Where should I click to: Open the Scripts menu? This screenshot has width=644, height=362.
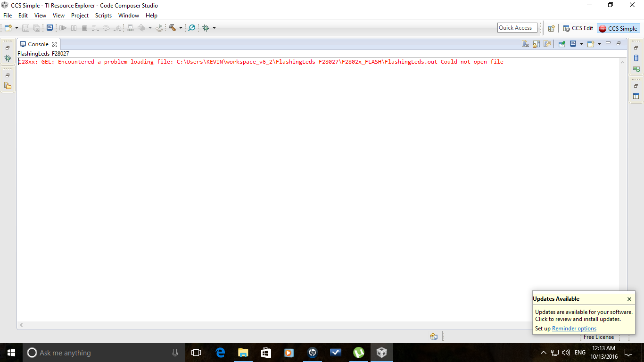[x=104, y=16]
